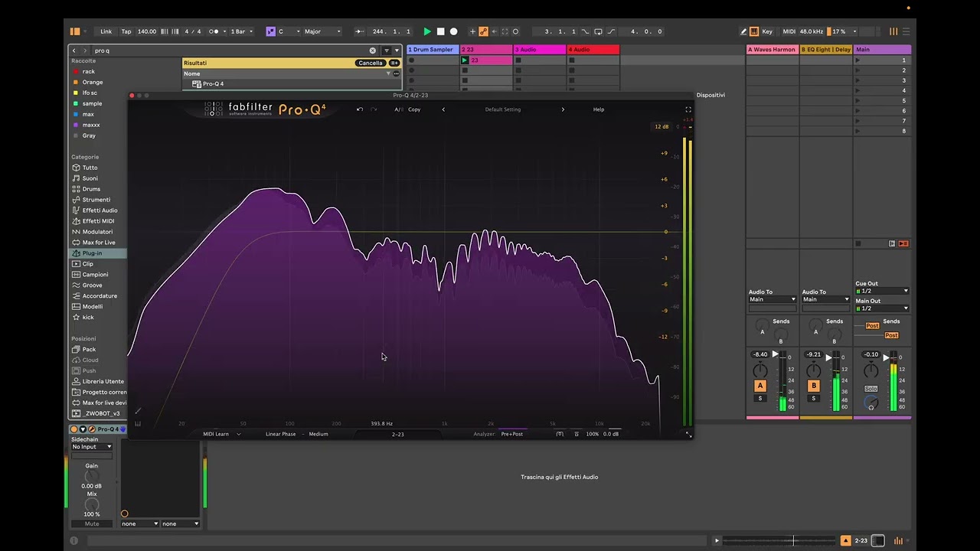Toggle the Key map mode button
The image size is (980, 551).
[x=767, y=31]
